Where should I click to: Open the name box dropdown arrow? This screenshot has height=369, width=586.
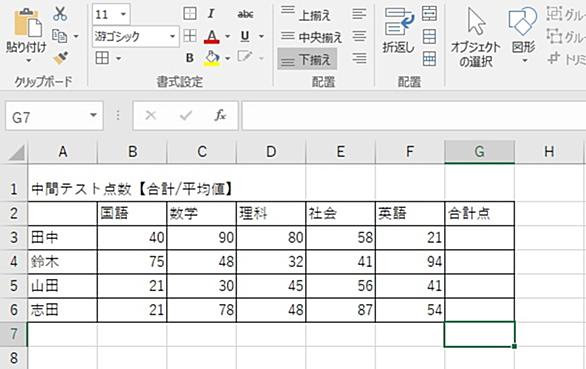pos(93,116)
